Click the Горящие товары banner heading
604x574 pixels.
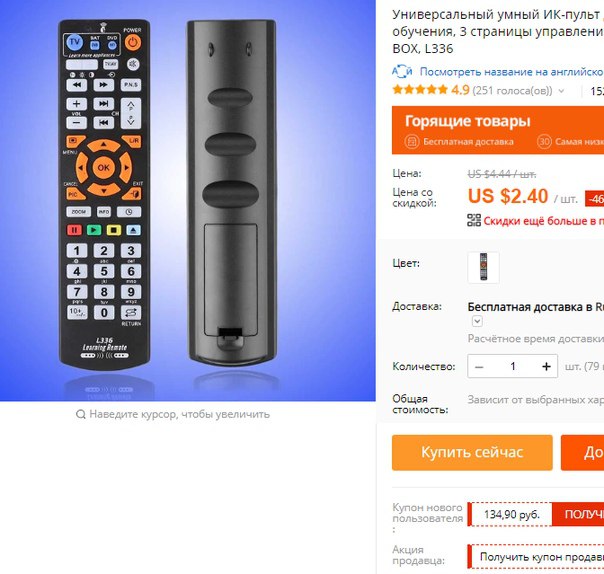[467, 121]
